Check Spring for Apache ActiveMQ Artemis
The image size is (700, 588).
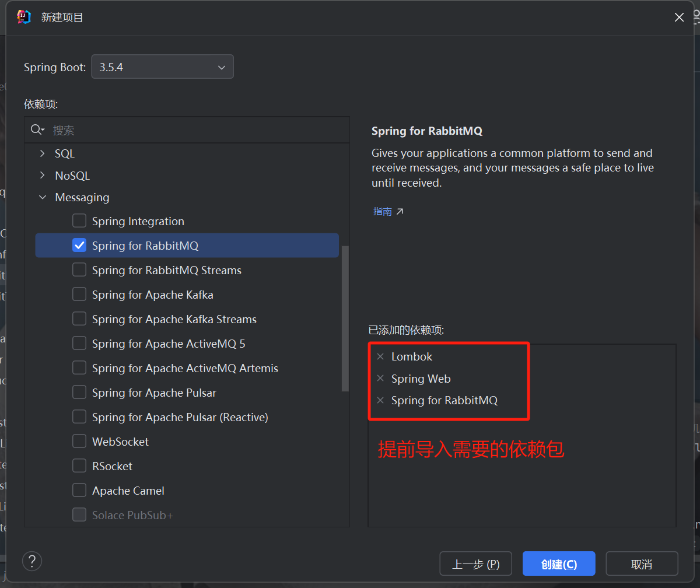pyautogui.click(x=79, y=368)
